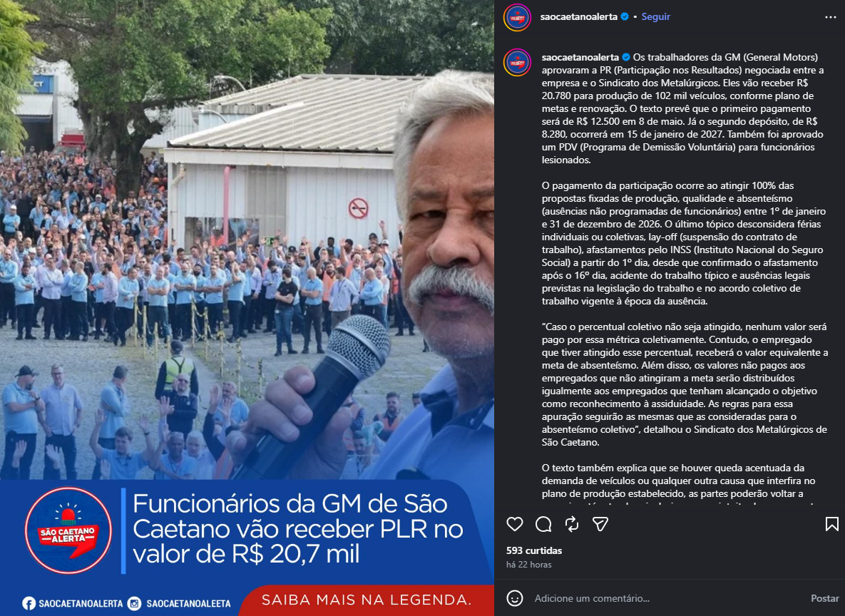This screenshot has height=616, width=845.
Task: View the 593 curtidas likes list
Action: (534, 550)
